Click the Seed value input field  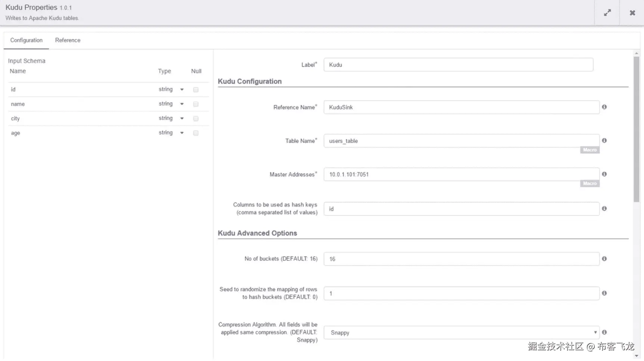tap(461, 293)
